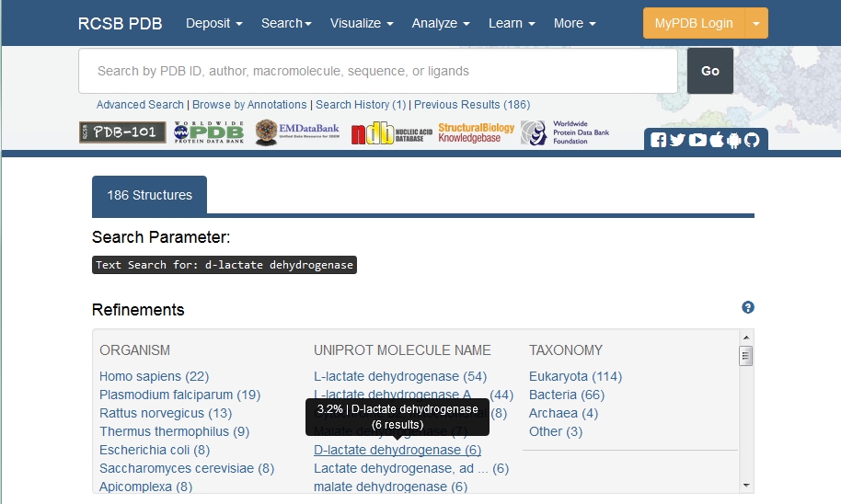Click the refinements scrollbar down arrow

click(x=745, y=485)
